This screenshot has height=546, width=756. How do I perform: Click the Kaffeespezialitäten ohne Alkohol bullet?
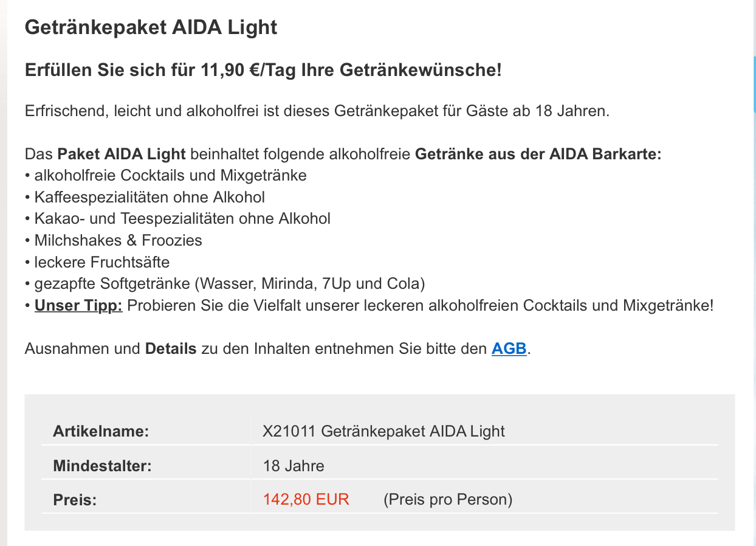pyautogui.click(x=149, y=197)
